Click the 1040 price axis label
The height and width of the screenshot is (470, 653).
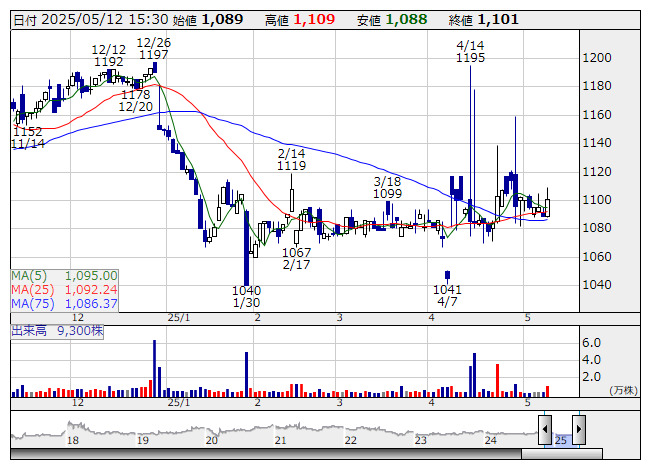point(597,285)
